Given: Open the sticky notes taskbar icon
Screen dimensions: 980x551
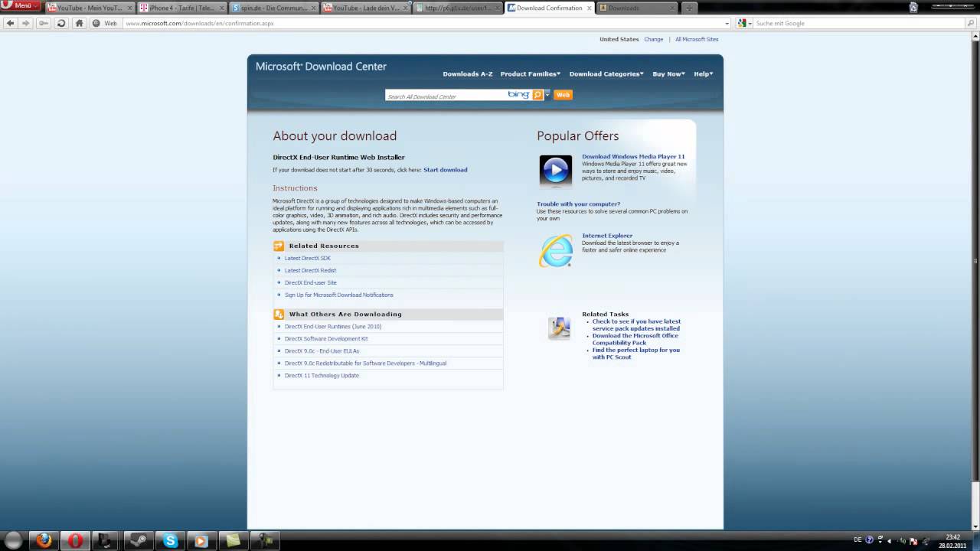Looking at the screenshot, I should (233, 540).
